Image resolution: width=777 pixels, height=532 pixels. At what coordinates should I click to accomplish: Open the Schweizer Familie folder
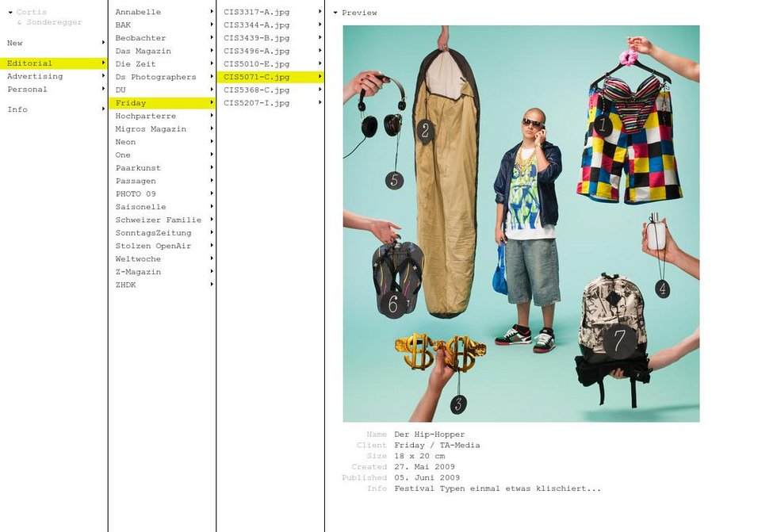[x=158, y=220]
